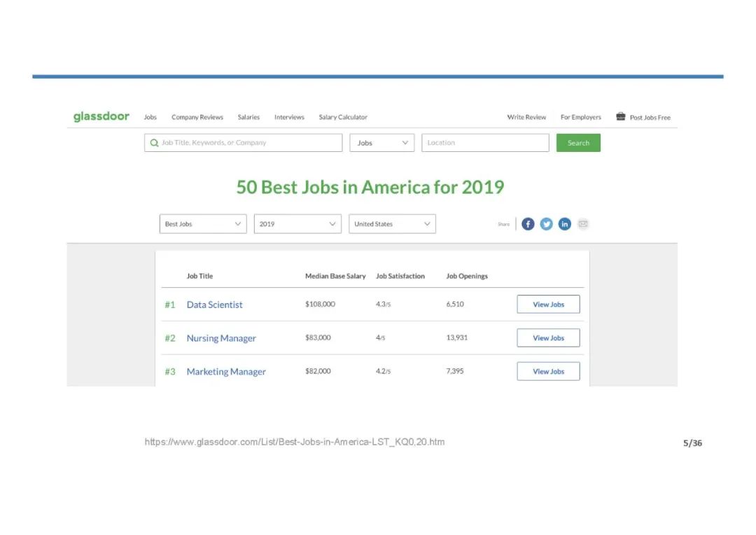The image size is (756, 535).
Task: Open the Company Reviews menu
Action: pos(197,118)
